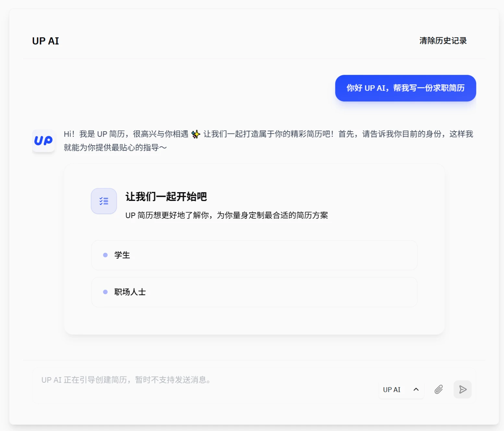Click the 清除历史记录 button
Image resolution: width=504 pixels, height=431 pixels.
(443, 41)
